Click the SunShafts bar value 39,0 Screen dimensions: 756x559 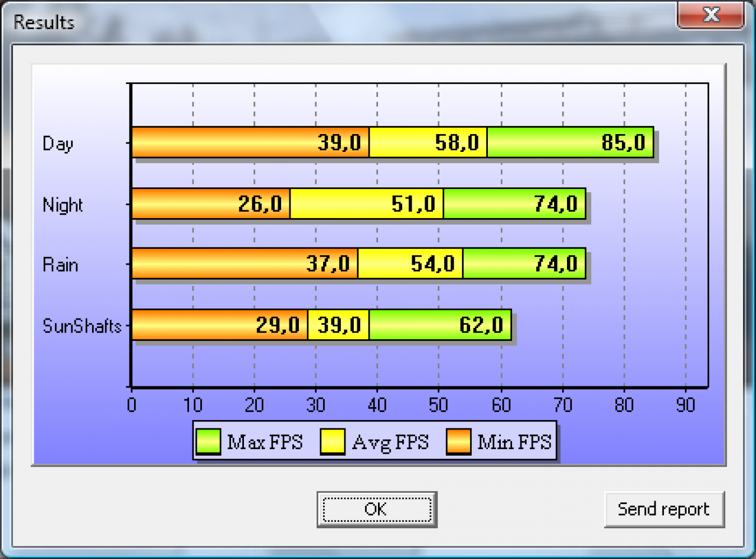pos(339,325)
